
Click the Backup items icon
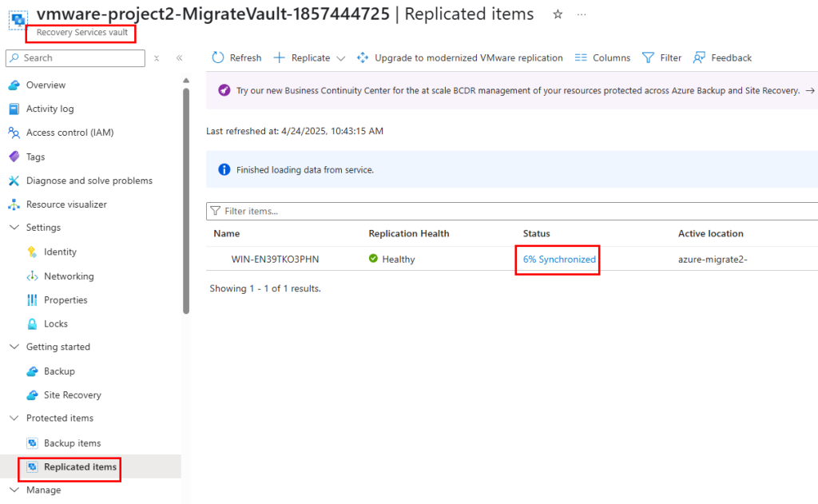pyautogui.click(x=32, y=443)
